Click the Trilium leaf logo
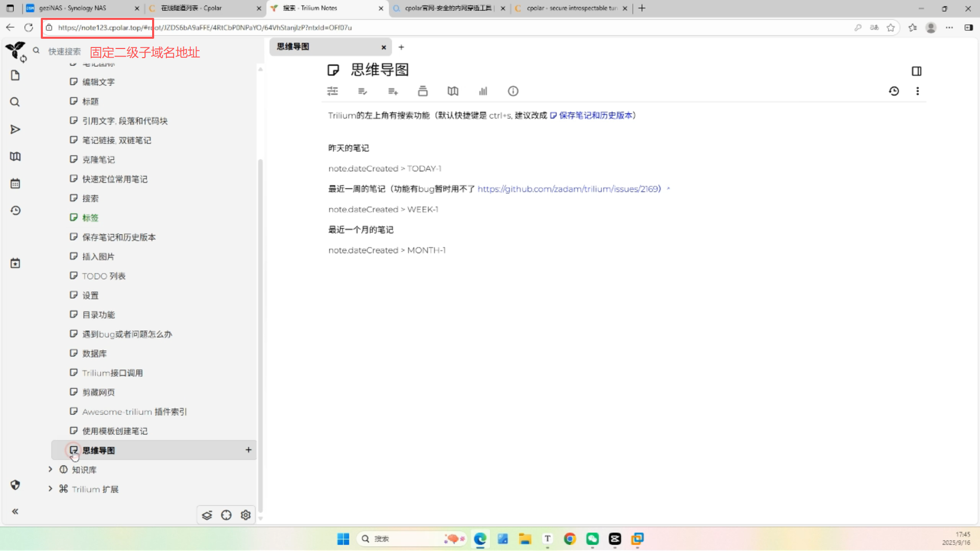This screenshot has height=551, width=980. 15,51
